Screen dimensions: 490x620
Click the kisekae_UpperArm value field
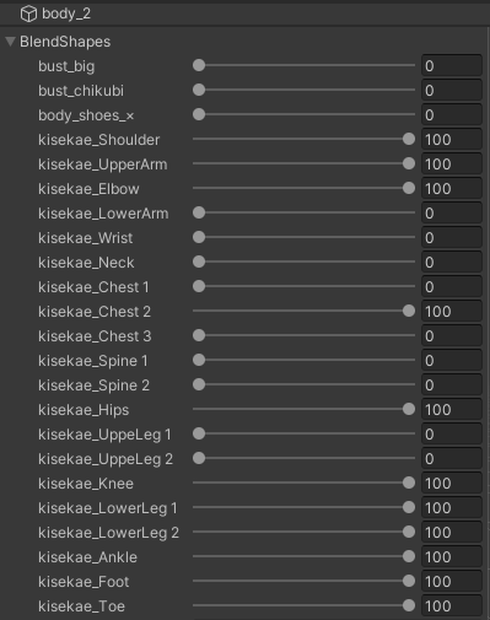pos(452,164)
